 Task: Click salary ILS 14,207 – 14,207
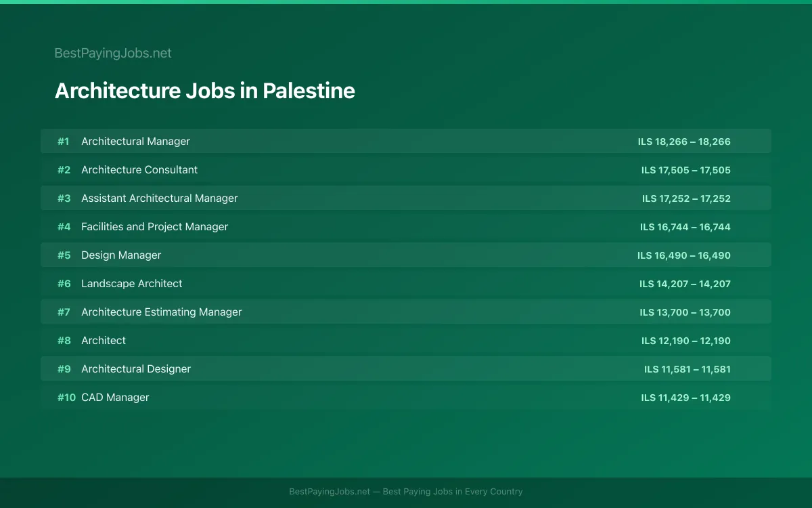[685, 284]
